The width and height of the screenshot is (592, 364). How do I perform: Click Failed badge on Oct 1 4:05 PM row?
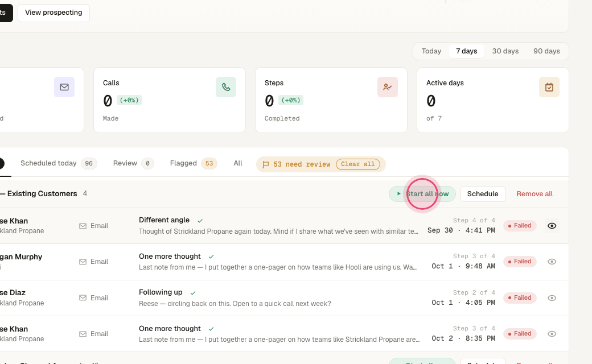[x=520, y=297]
